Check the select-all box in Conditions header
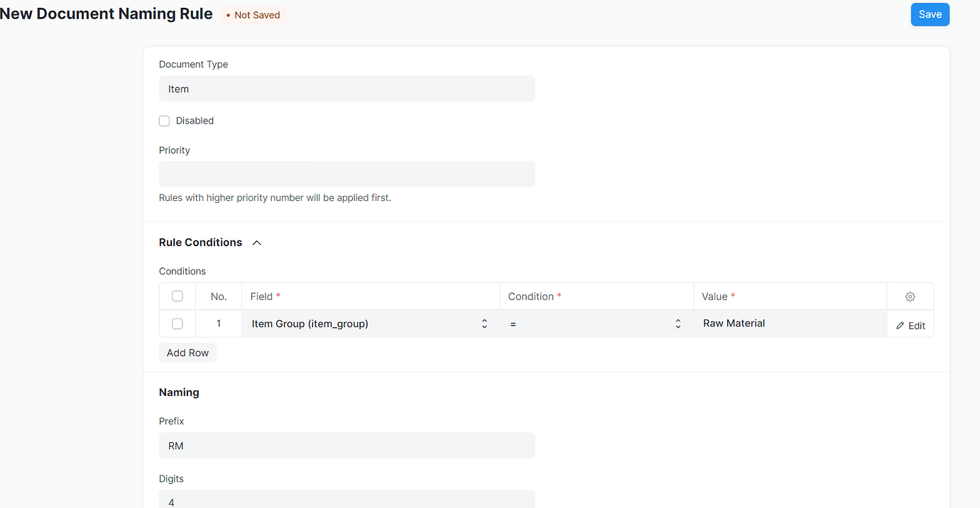 [x=178, y=296]
